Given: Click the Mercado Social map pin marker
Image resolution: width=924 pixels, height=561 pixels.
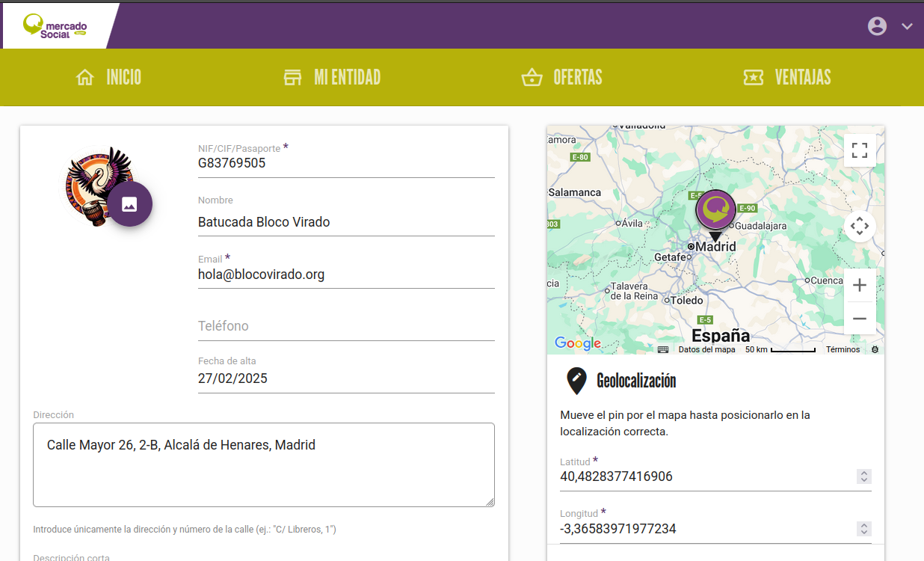Looking at the screenshot, I should pos(715,210).
